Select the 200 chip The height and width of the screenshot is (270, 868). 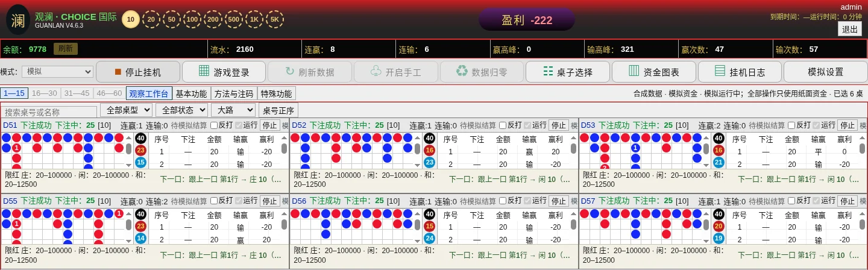click(x=213, y=19)
